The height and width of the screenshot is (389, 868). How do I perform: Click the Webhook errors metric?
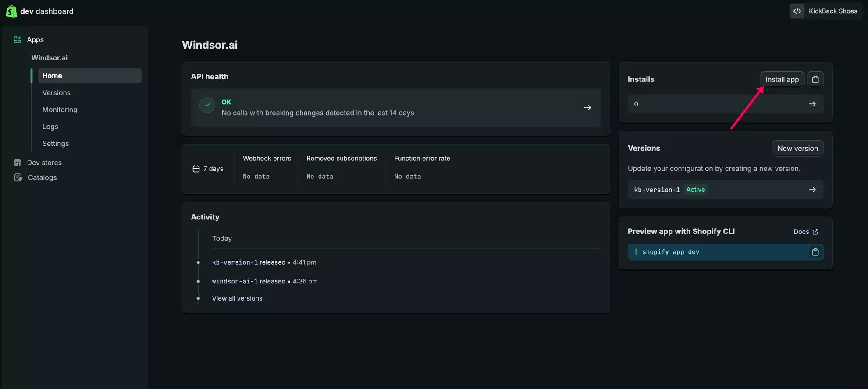point(267,167)
